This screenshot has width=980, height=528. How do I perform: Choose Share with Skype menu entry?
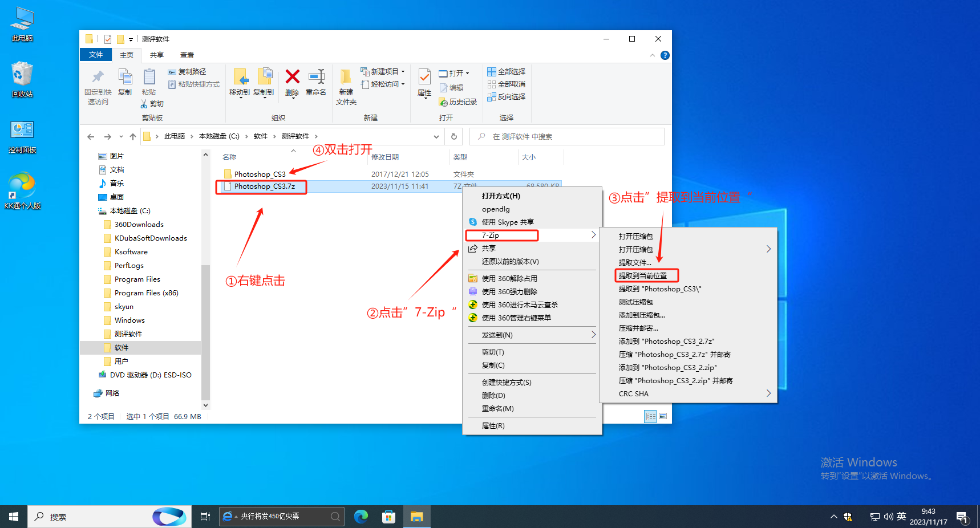(508, 222)
